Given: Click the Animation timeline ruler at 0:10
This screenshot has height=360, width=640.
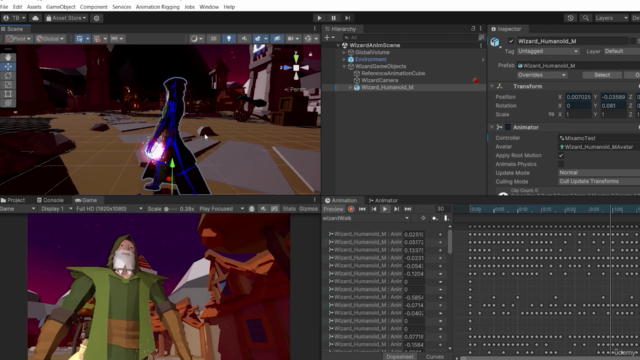Looking at the screenshot, I should click(x=522, y=209).
